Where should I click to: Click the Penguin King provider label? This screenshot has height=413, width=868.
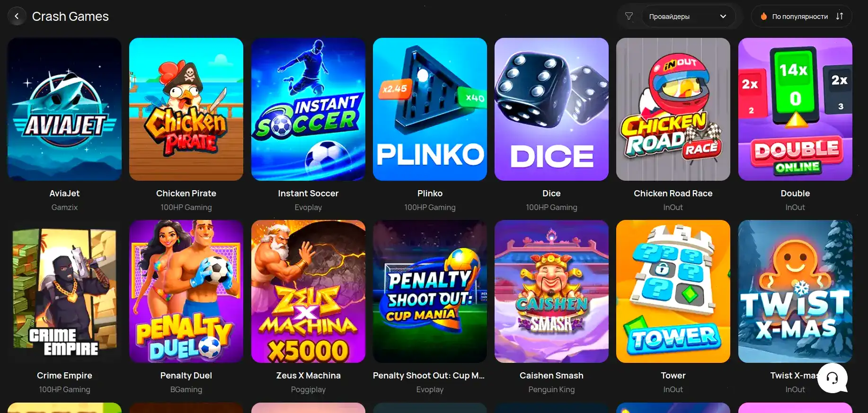coord(551,389)
